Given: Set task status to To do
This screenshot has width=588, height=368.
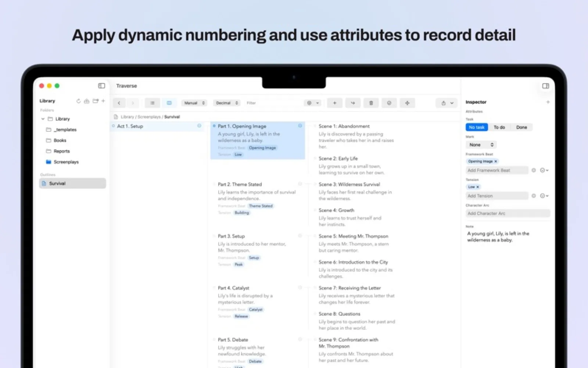Looking at the screenshot, I should (499, 127).
